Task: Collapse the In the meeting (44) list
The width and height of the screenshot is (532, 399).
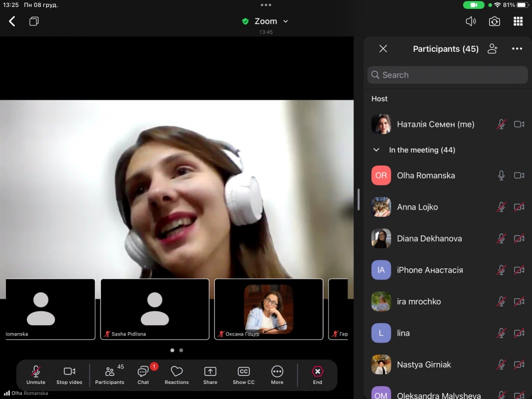Action: tap(376, 150)
